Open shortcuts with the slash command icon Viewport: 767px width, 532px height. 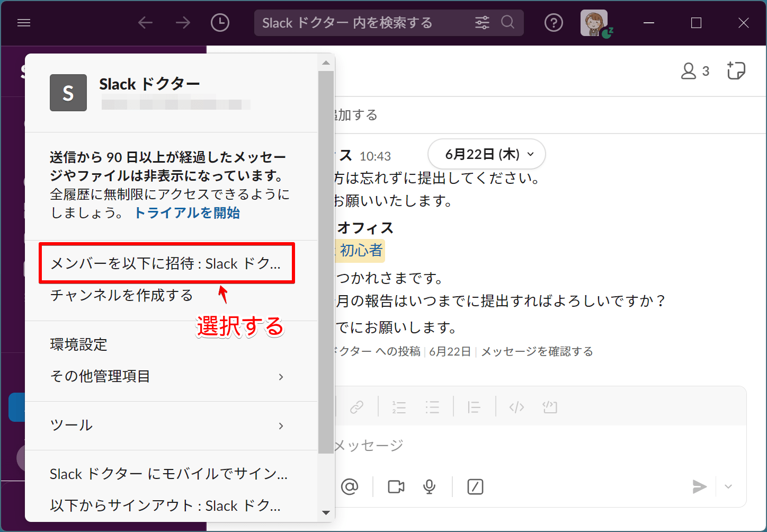click(475, 486)
